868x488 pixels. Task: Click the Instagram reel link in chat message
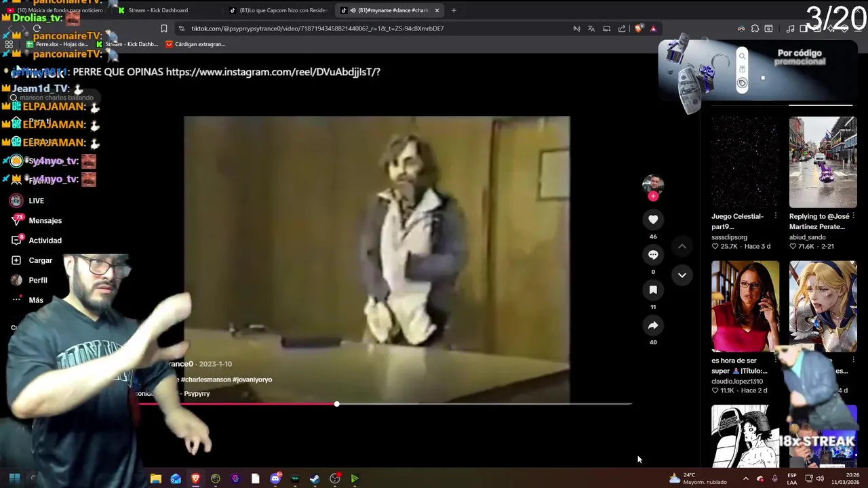coord(273,72)
